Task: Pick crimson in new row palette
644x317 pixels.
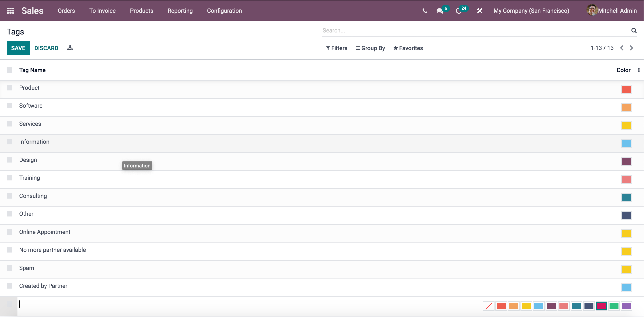Action: pyautogui.click(x=601, y=306)
